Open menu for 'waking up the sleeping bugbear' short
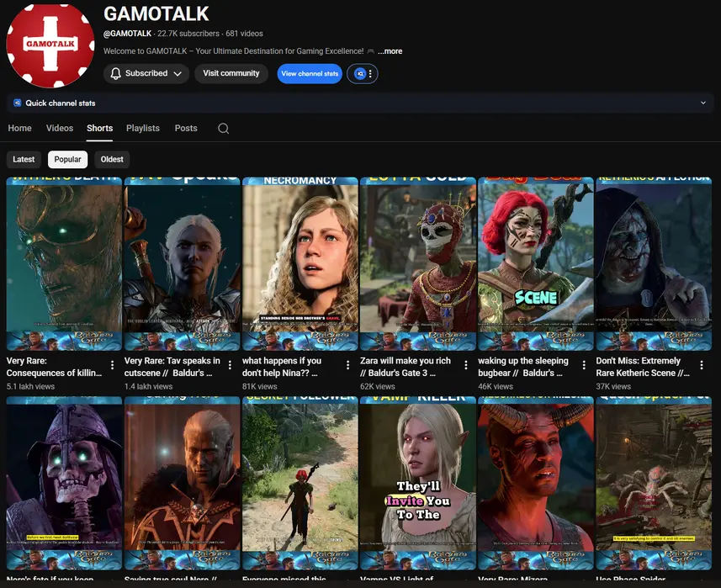 pyautogui.click(x=584, y=365)
